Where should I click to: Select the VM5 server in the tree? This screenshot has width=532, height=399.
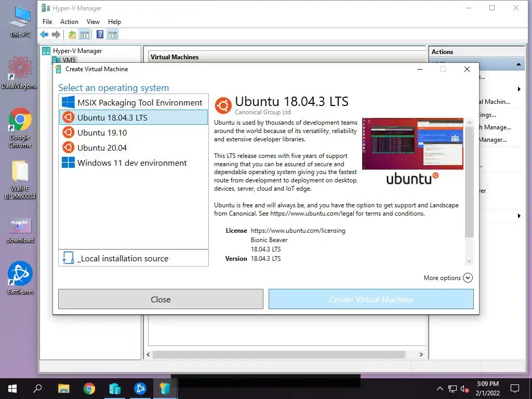[69, 60]
